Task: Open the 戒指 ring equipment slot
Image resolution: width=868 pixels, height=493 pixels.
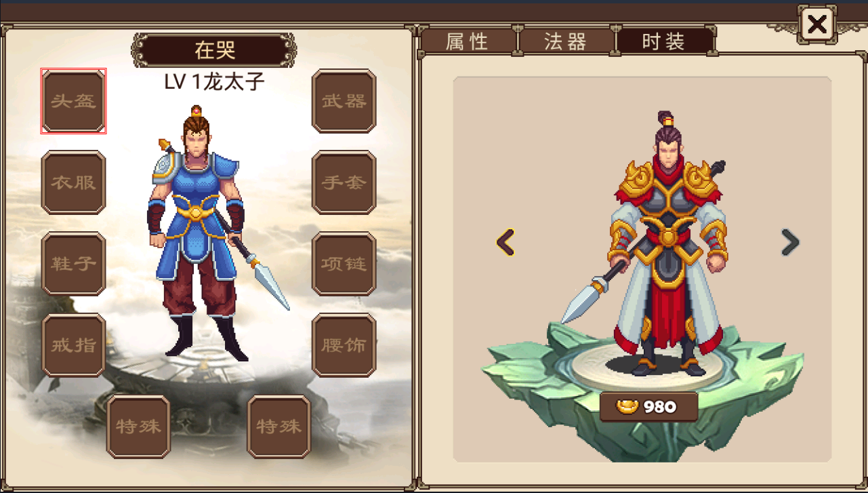Action: (73, 345)
